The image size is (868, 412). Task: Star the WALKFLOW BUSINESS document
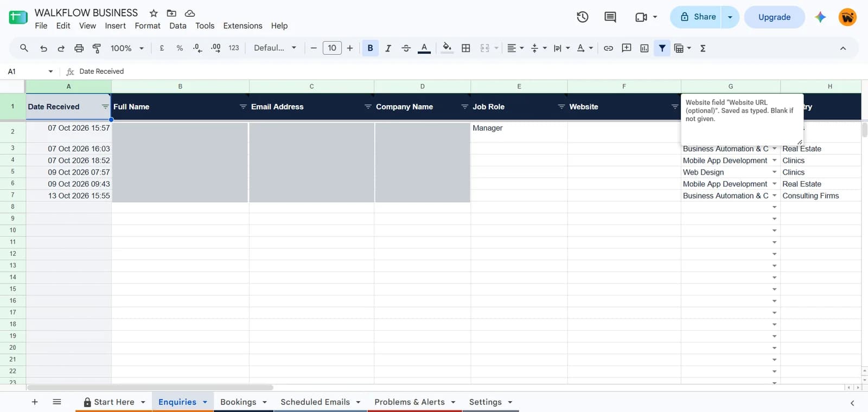pyautogui.click(x=154, y=13)
